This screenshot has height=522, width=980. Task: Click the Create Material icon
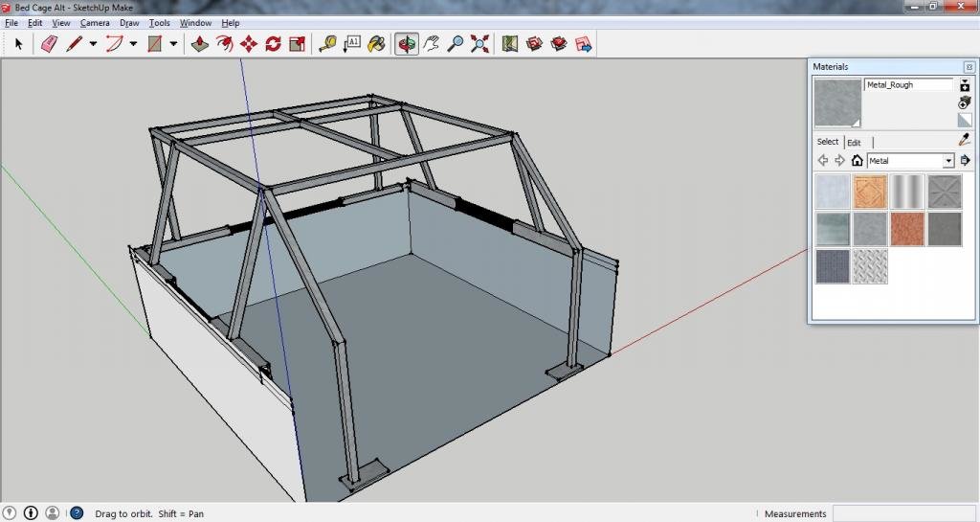[965, 102]
